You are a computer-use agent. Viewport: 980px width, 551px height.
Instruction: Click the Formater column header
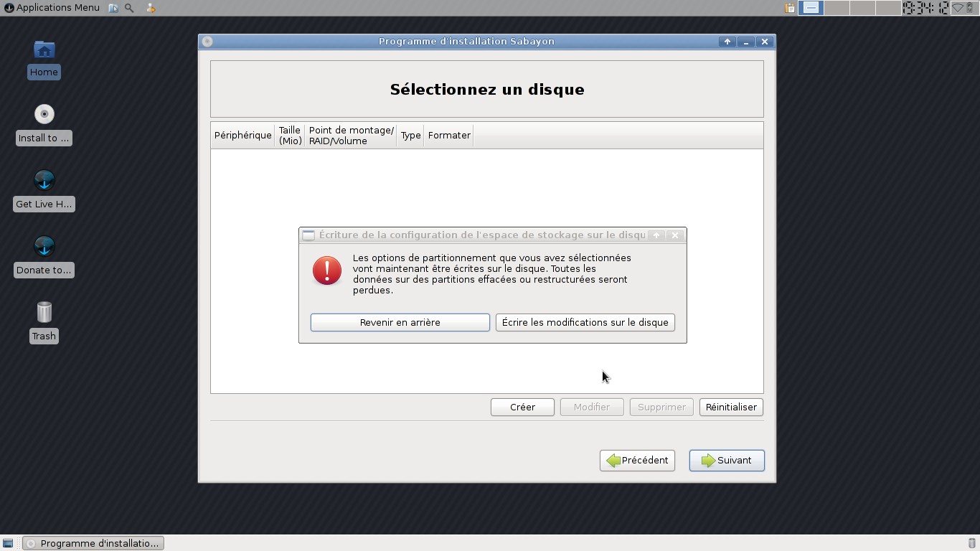[x=449, y=135]
